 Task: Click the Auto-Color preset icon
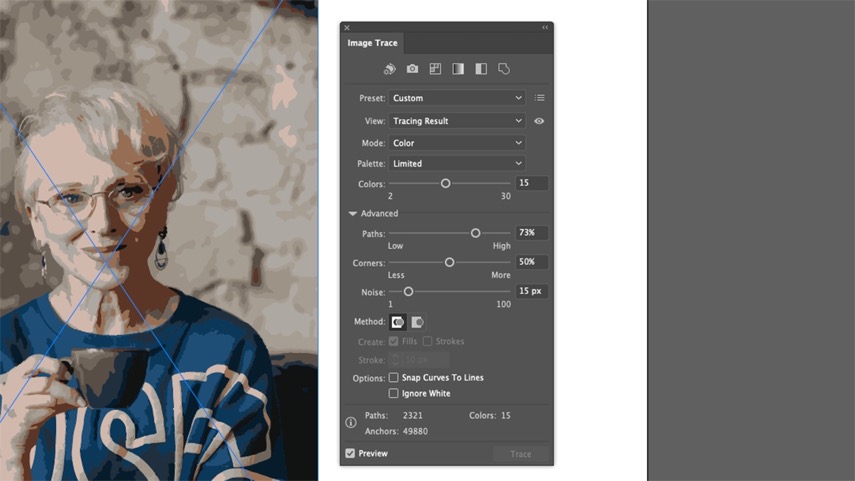tap(390, 69)
